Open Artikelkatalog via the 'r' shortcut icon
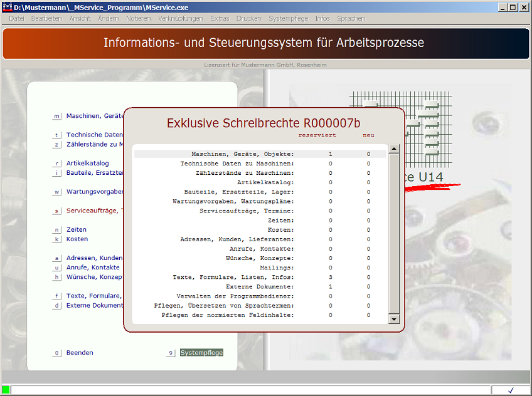Viewport: 532px width, 396px height. pos(56,163)
